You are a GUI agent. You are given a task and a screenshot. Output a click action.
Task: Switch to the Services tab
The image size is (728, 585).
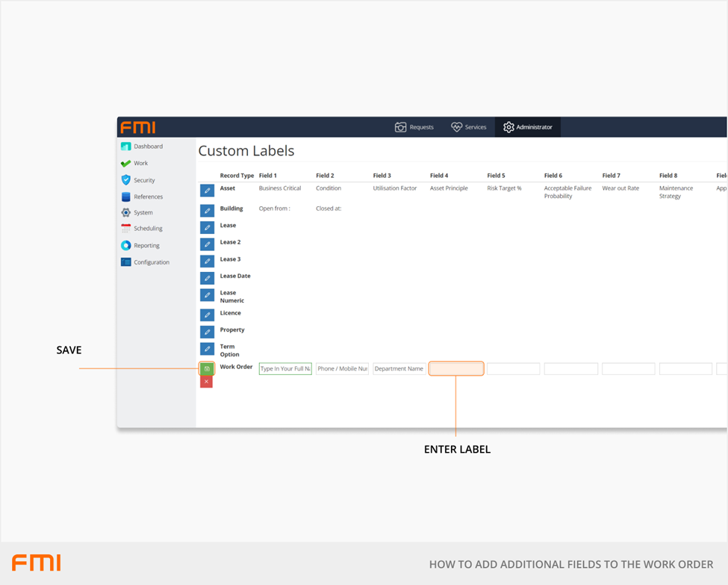(x=469, y=127)
